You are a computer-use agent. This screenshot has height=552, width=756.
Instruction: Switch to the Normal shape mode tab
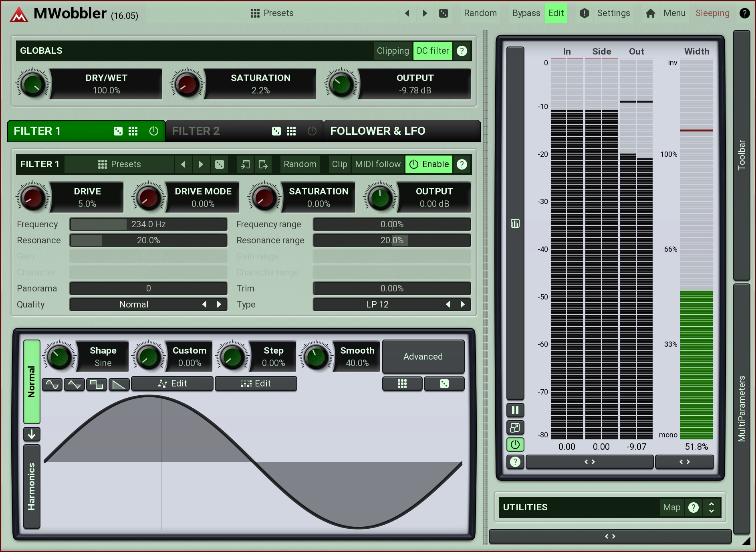[x=32, y=382]
